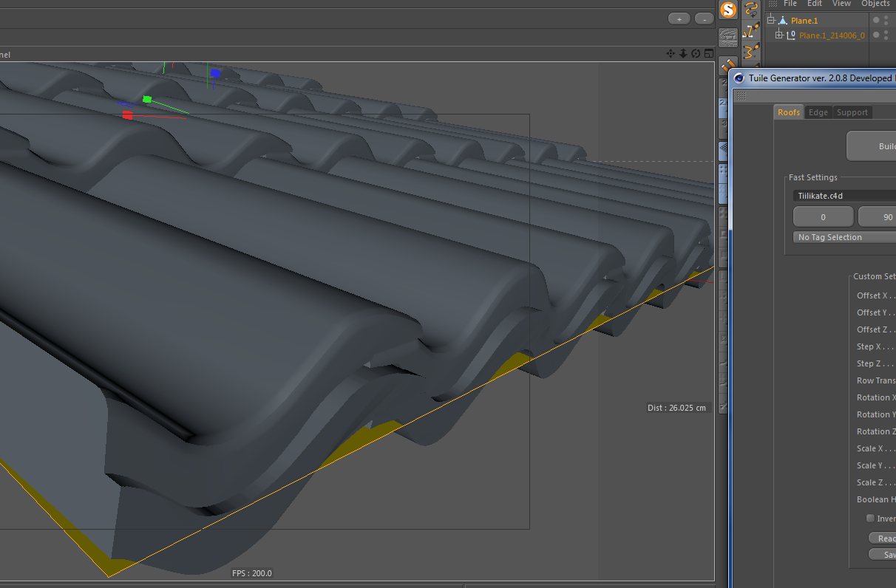Click the viewport pan/move camera icon
The height and width of the screenshot is (588, 896).
pyautogui.click(x=671, y=53)
